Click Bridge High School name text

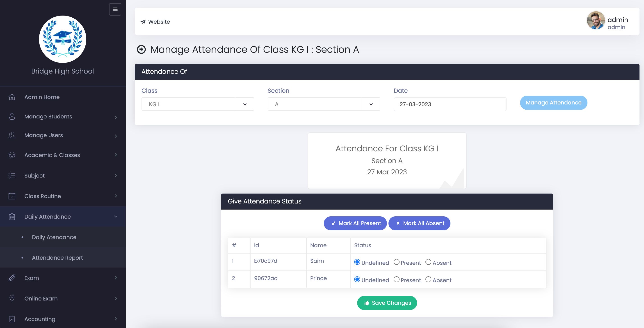tap(62, 71)
